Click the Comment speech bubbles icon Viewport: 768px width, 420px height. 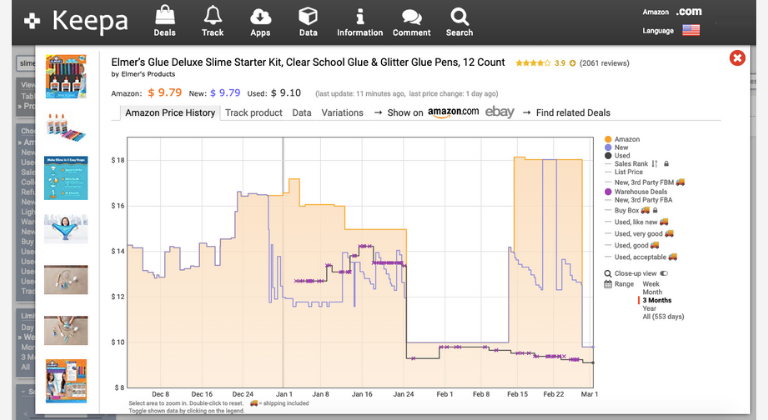[411, 16]
